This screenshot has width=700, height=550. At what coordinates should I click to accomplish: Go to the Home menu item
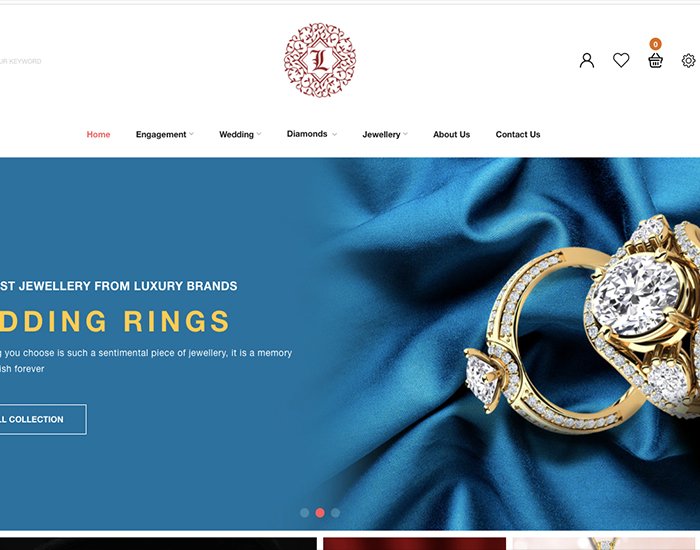click(98, 134)
